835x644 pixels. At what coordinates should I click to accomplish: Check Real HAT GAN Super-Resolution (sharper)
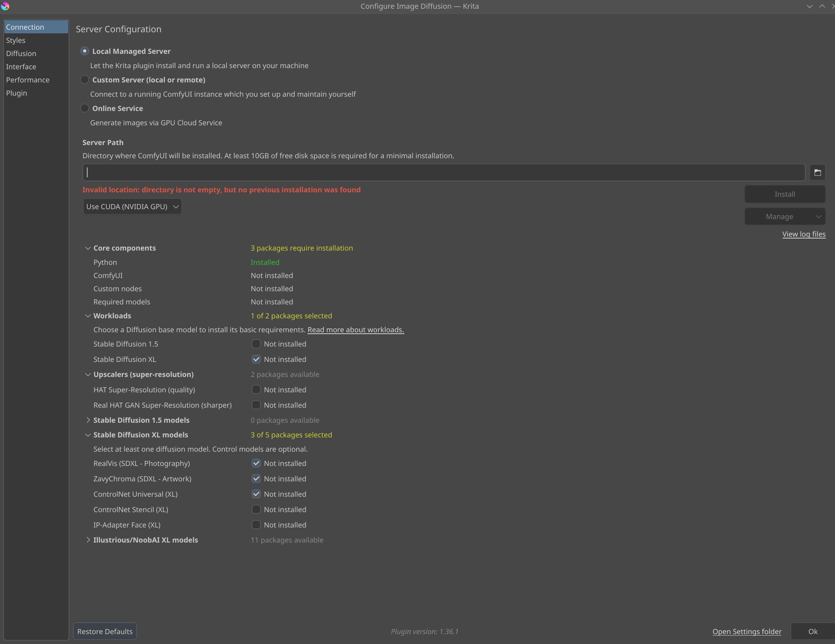pos(256,405)
